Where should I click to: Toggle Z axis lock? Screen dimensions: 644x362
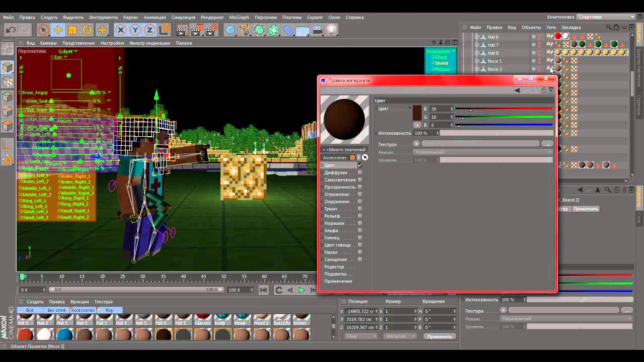[150, 30]
